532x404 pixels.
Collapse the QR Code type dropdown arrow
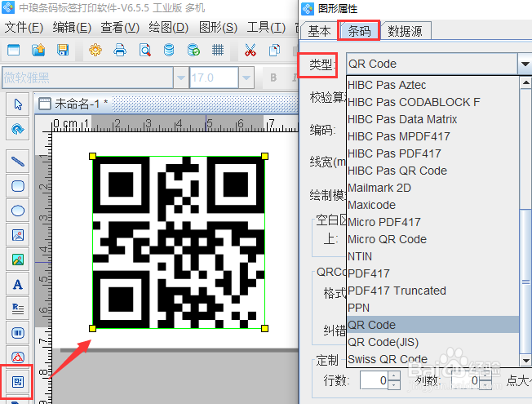pyautogui.click(x=525, y=64)
